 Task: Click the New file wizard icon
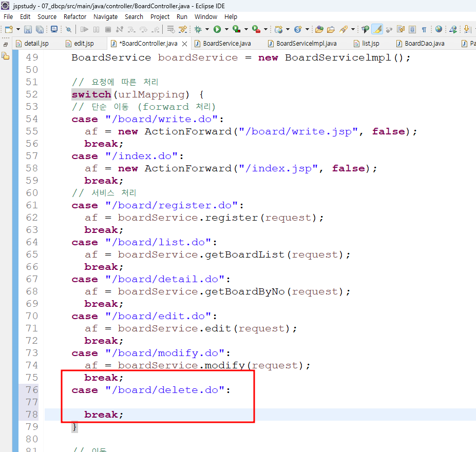click(9, 29)
